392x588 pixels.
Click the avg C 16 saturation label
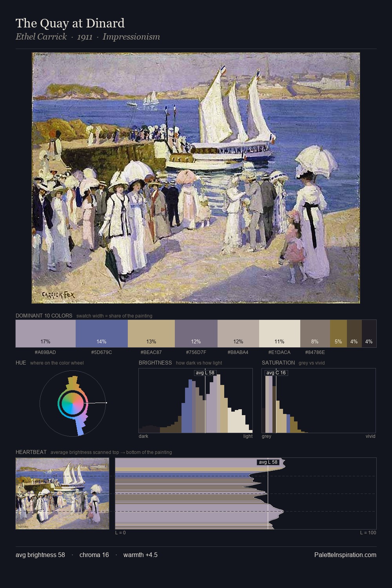[276, 372]
